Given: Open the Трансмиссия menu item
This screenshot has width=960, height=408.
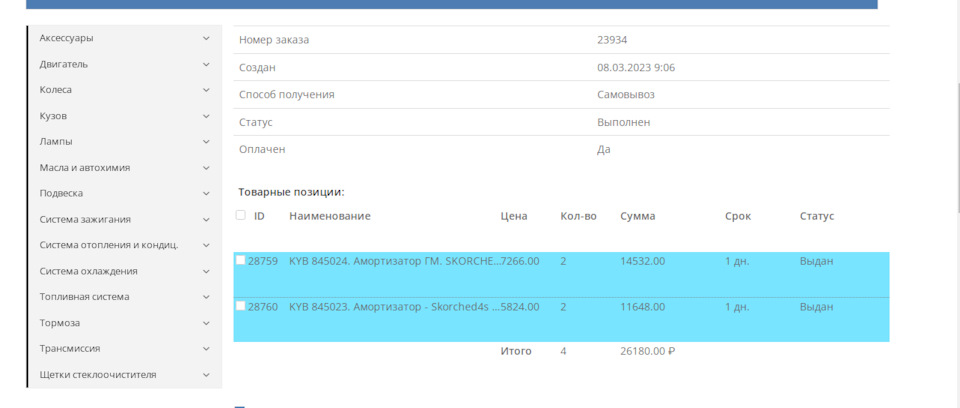Looking at the screenshot, I should coord(70,349).
